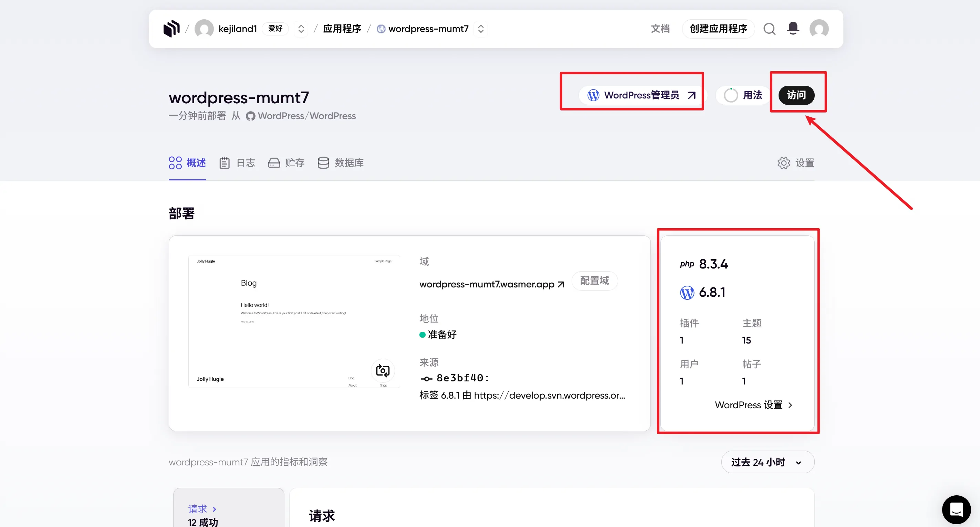
Task: Click the 8e3bf40 commit hash
Action: click(x=462, y=378)
